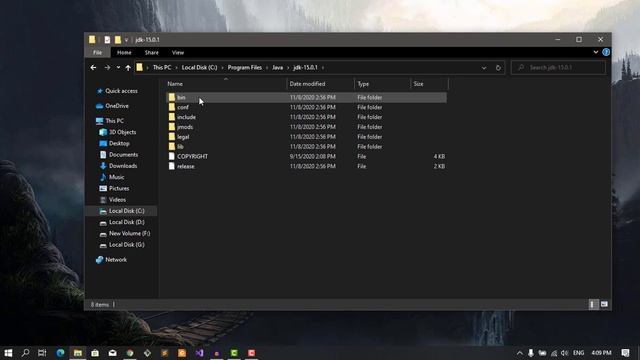Click the Properties quick access toolbar icon
Image resolution: width=640 pixels, height=360 pixels.
[107, 40]
